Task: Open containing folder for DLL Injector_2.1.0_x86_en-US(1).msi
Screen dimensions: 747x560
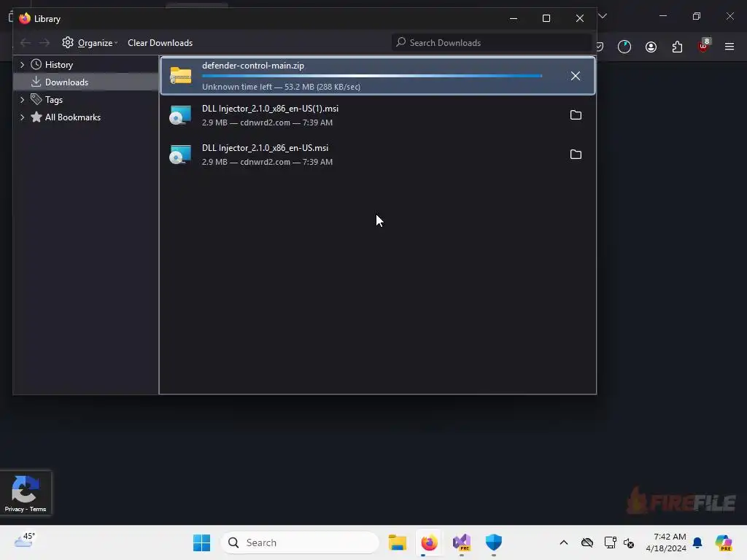Action: click(576, 114)
